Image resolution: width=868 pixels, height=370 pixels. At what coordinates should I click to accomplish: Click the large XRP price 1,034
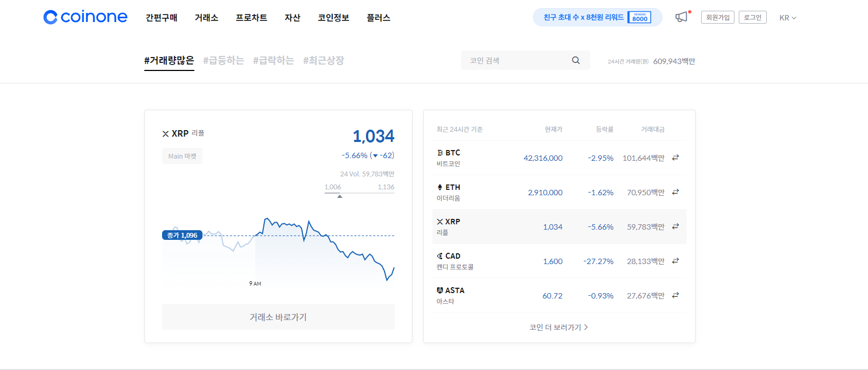(374, 136)
